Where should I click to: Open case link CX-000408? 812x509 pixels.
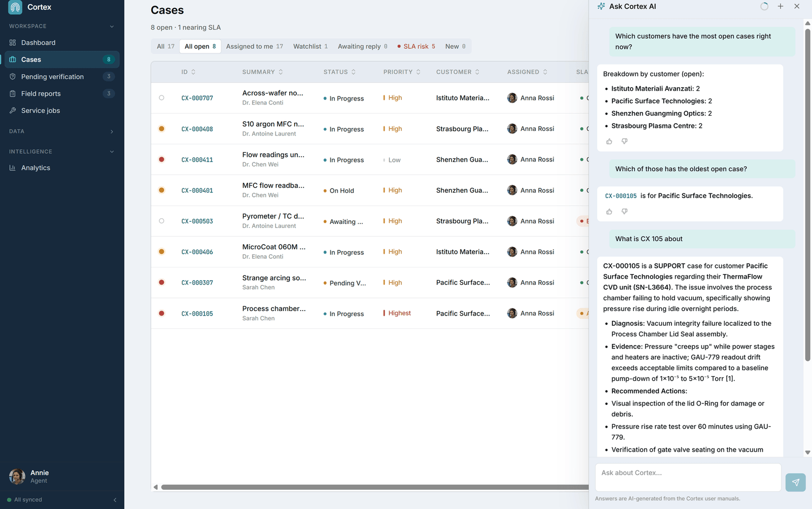(197, 129)
